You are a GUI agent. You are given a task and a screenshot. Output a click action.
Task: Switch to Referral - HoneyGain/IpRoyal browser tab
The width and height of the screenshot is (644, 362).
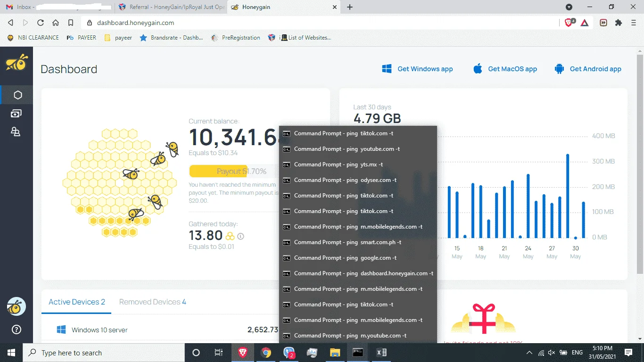pos(171,7)
